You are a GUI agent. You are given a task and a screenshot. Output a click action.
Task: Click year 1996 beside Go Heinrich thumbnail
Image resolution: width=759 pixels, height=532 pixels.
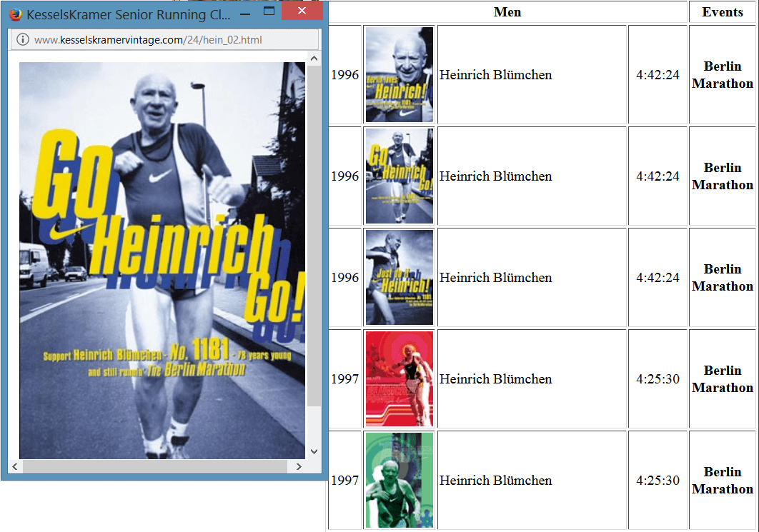tap(344, 176)
